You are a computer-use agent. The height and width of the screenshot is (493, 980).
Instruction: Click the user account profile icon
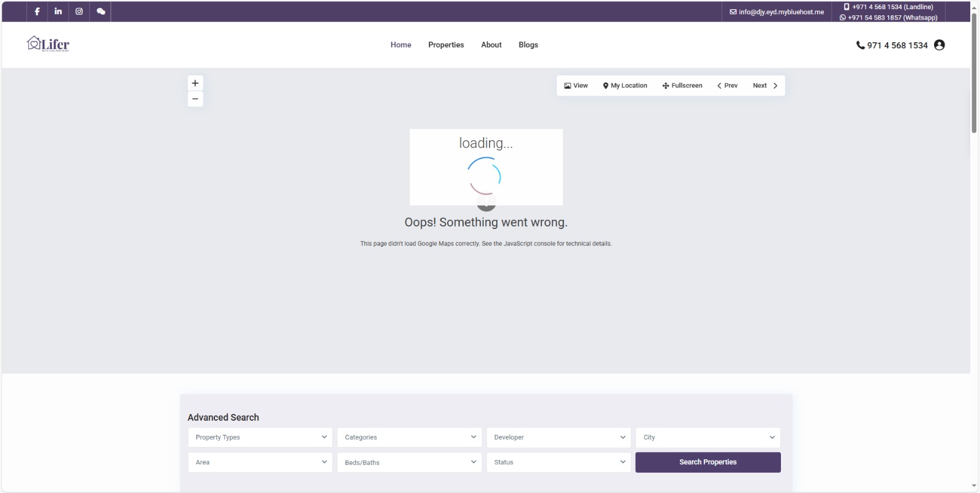(940, 45)
